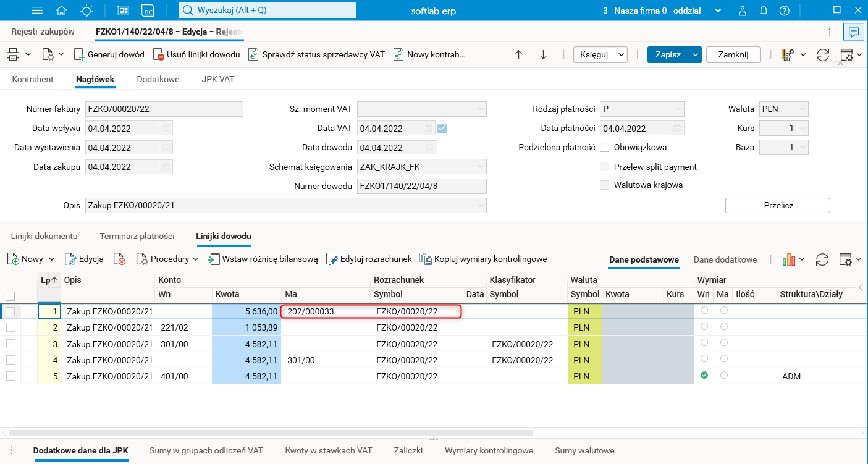Image resolution: width=868 pixels, height=464 pixels.
Task: Select checkbox for row 3
Action: pos(11,344)
